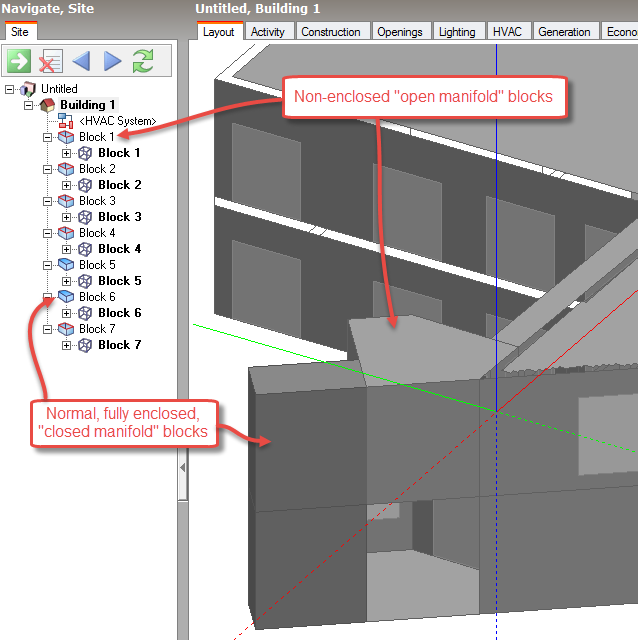Select Block 7 in the tree
Viewport: 638px width, 640px height.
pos(97,329)
